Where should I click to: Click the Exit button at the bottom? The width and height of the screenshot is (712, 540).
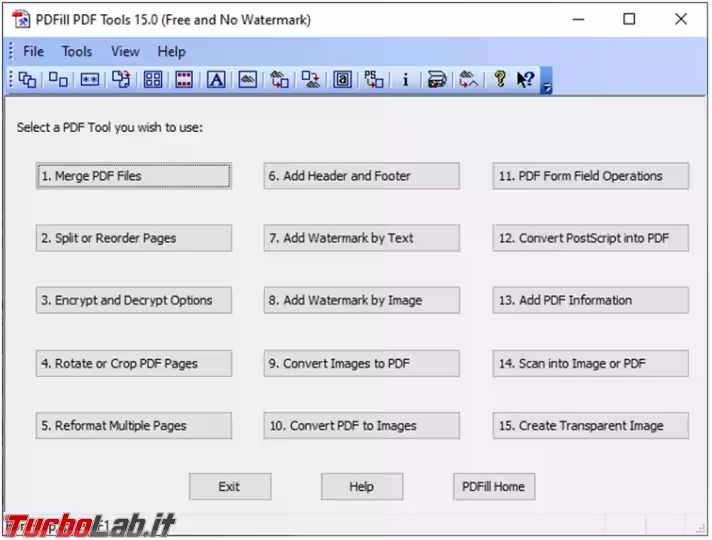(x=230, y=487)
